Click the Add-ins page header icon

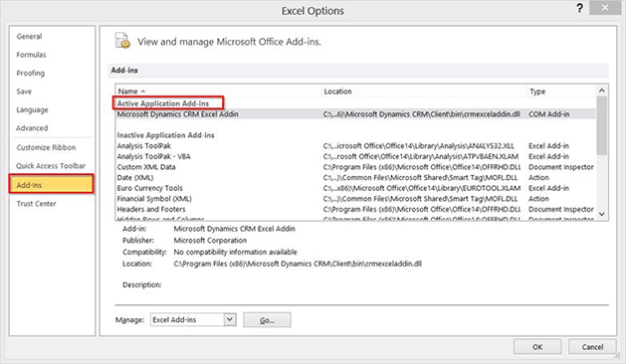coord(122,41)
